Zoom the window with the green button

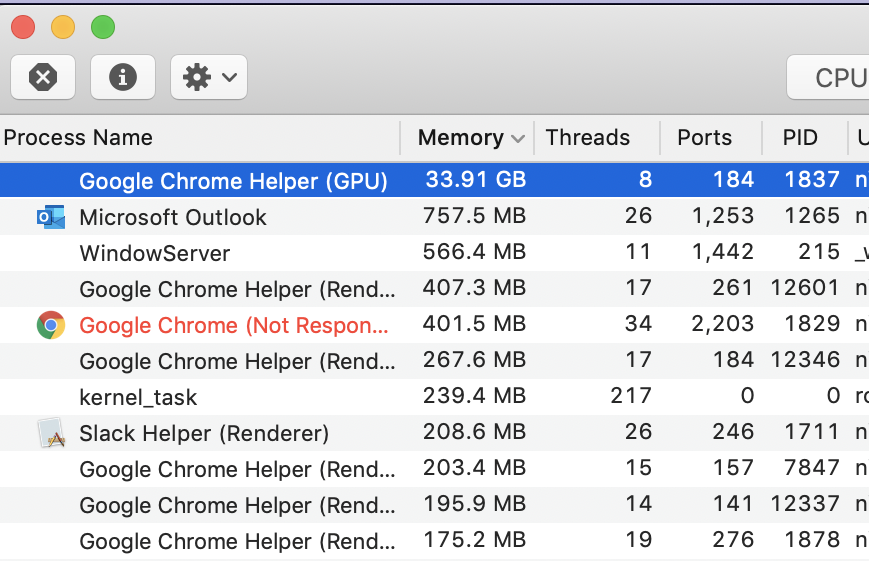103,27
